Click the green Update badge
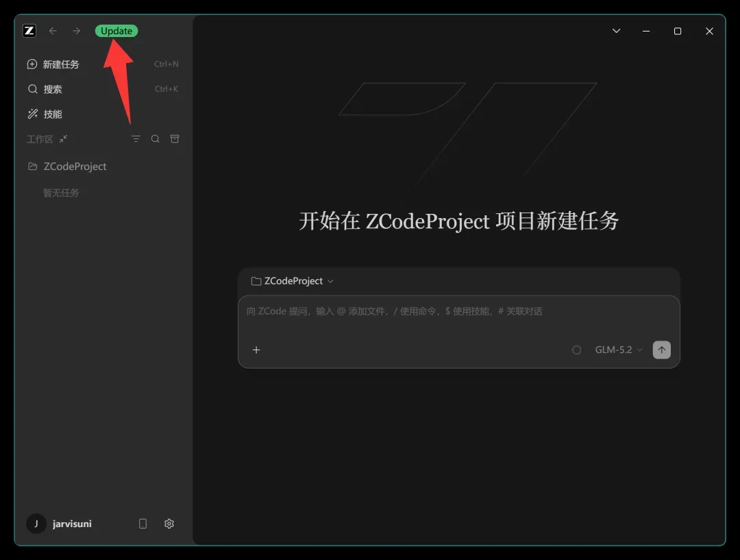The height and width of the screenshot is (560, 740). (x=116, y=31)
